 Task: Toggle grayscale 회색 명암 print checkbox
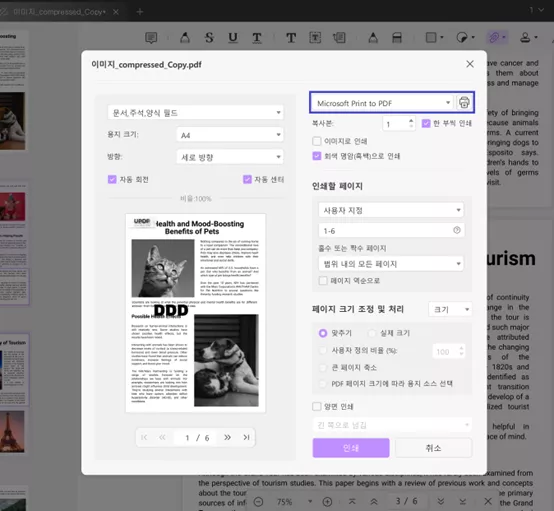point(317,156)
